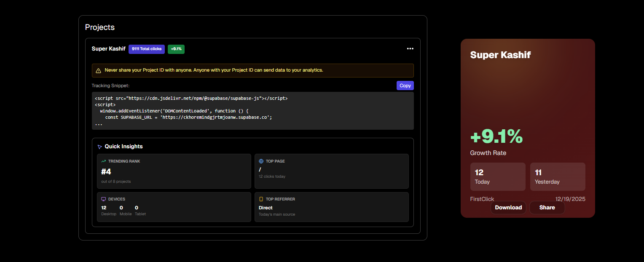This screenshot has height=262, width=644.
Task: Select the 12 Today stat tile
Action: click(497, 176)
